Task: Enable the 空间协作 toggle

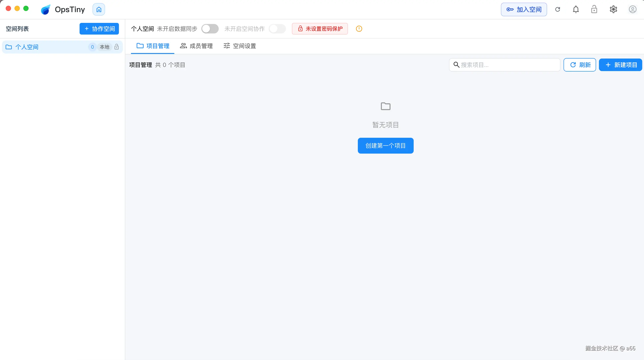Action: [277, 29]
